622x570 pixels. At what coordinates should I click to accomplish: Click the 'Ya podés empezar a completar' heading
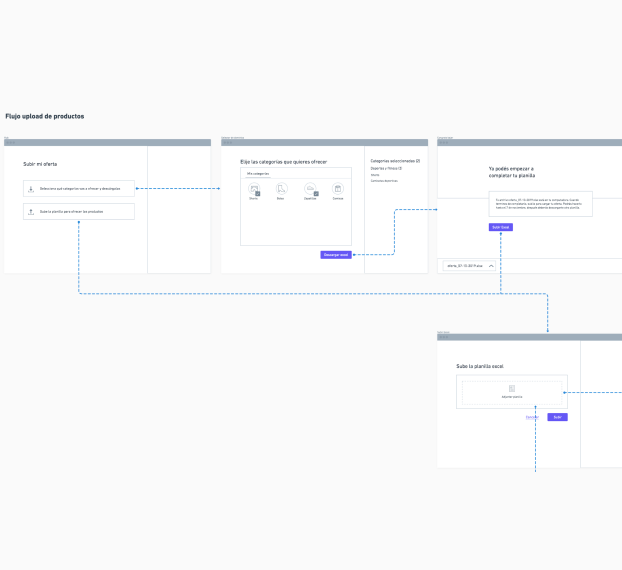[512, 172]
